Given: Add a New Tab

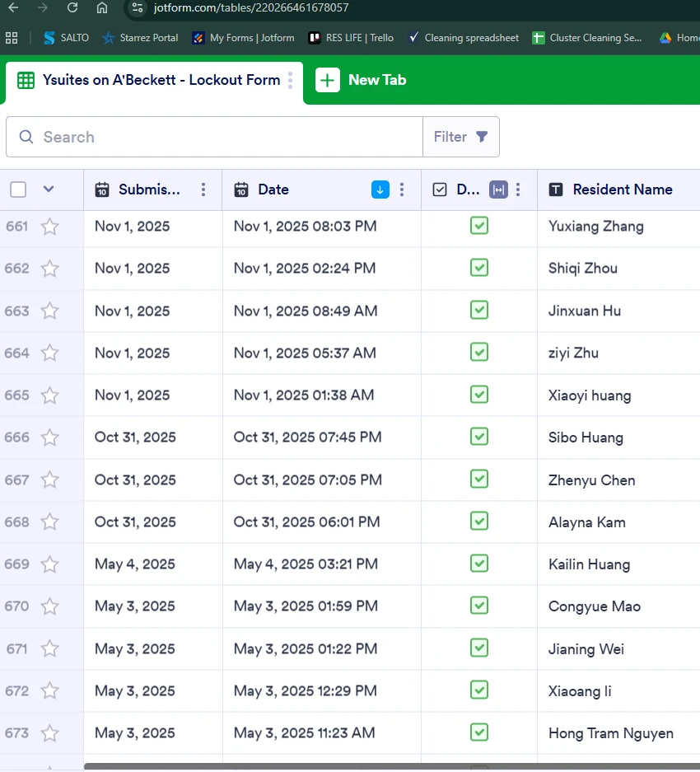Looking at the screenshot, I should pos(361,80).
